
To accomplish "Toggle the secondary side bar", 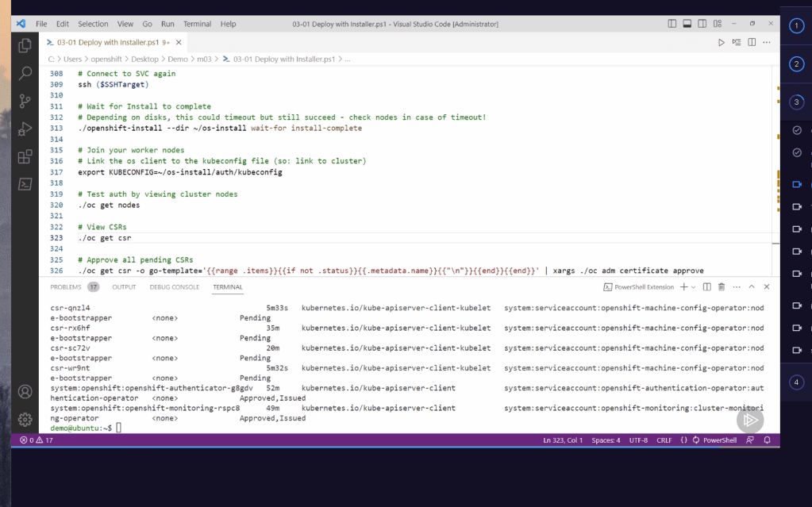I will pos(702,24).
